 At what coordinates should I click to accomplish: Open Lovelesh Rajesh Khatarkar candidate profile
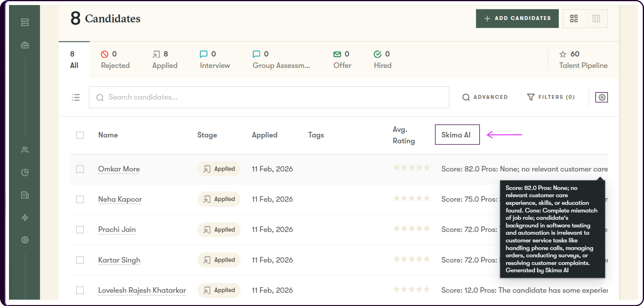point(142,290)
